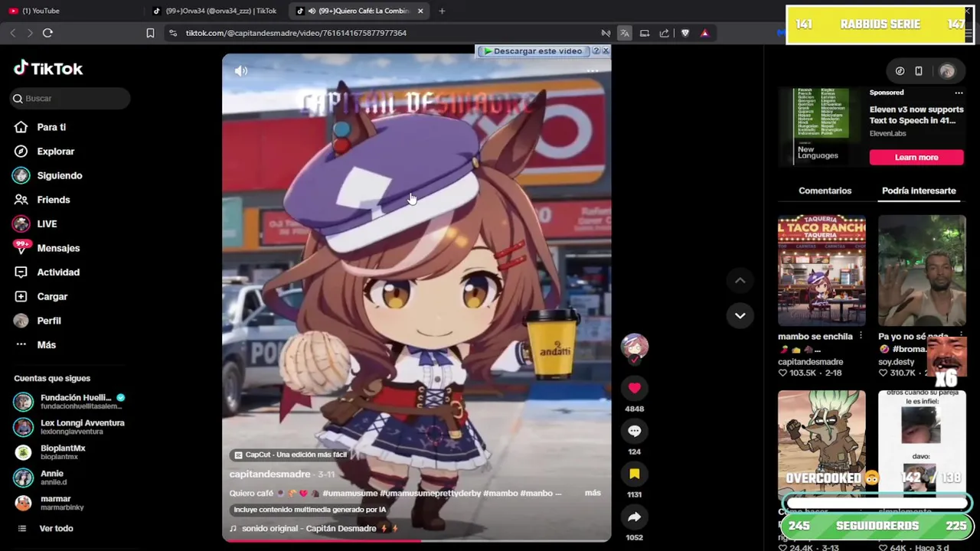Open the ElevenLabs ad thumbnail
Image resolution: width=980 pixels, height=551 pixels.
pos(821,126)
